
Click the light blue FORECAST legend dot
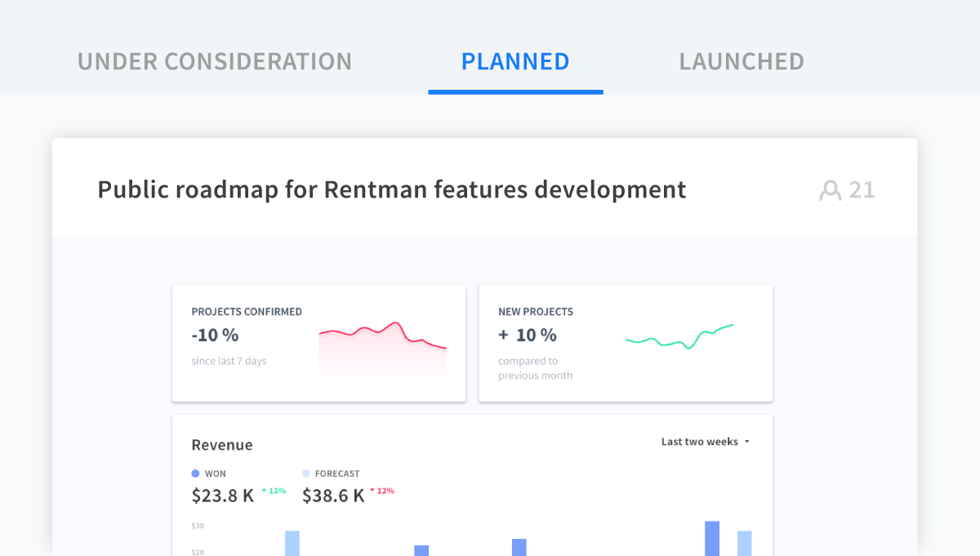[306, 474]
